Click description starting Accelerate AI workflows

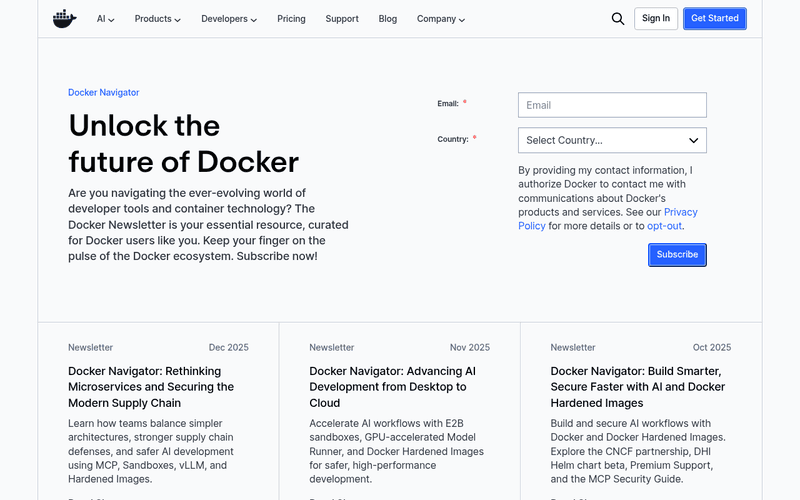click(x=396, y=451)
